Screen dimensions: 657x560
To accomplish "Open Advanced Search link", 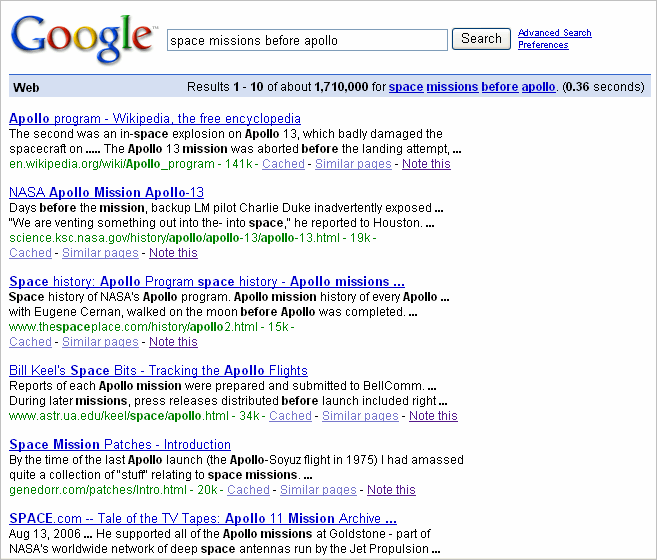I will click(x=554, y=33).
